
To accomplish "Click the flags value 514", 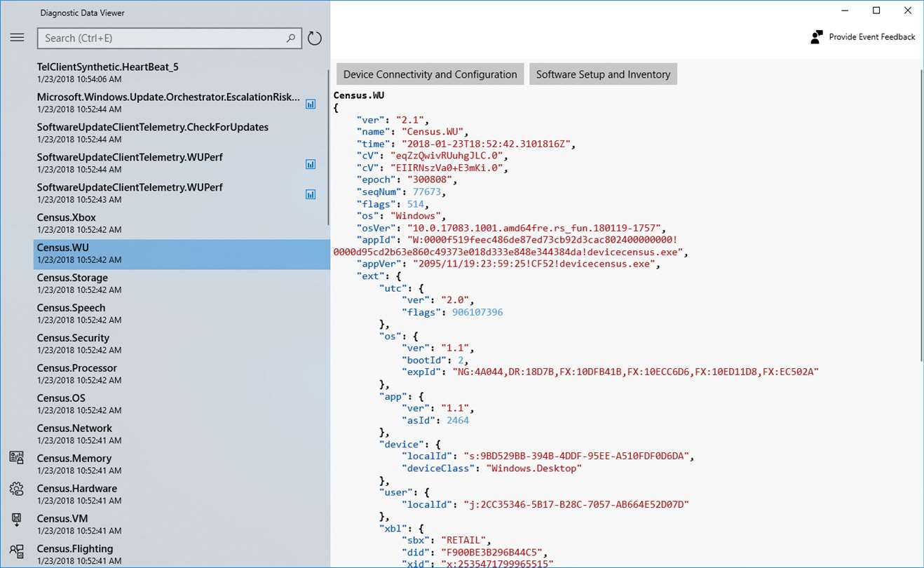I will point(415,204).
